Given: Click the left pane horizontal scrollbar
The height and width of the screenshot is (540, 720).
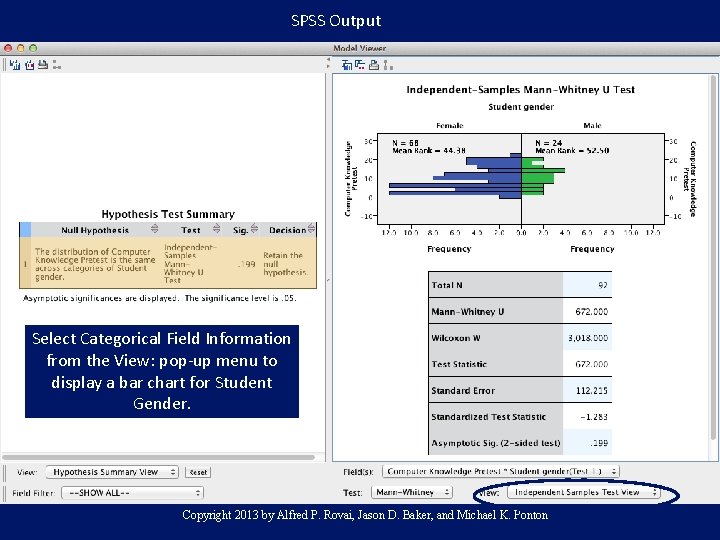Looking at the screenshot, I should coord(158,457).
